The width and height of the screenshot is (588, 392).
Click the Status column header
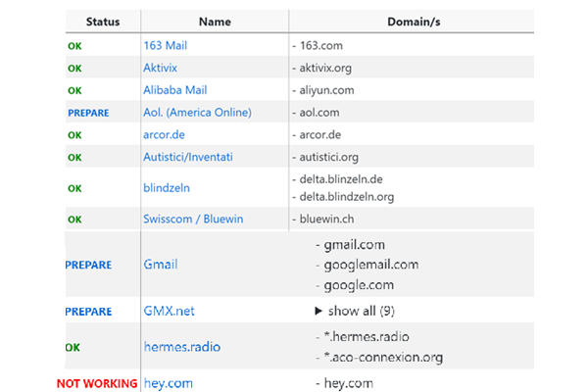(102, 21)
